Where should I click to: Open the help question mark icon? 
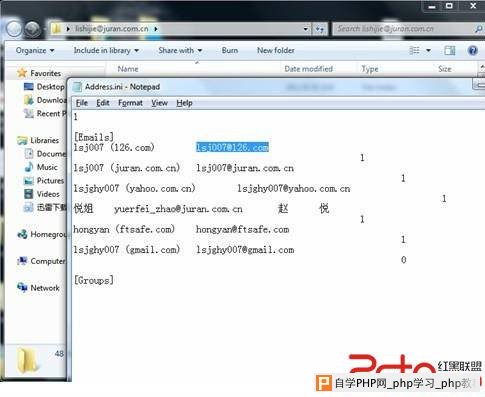point(473,51)
